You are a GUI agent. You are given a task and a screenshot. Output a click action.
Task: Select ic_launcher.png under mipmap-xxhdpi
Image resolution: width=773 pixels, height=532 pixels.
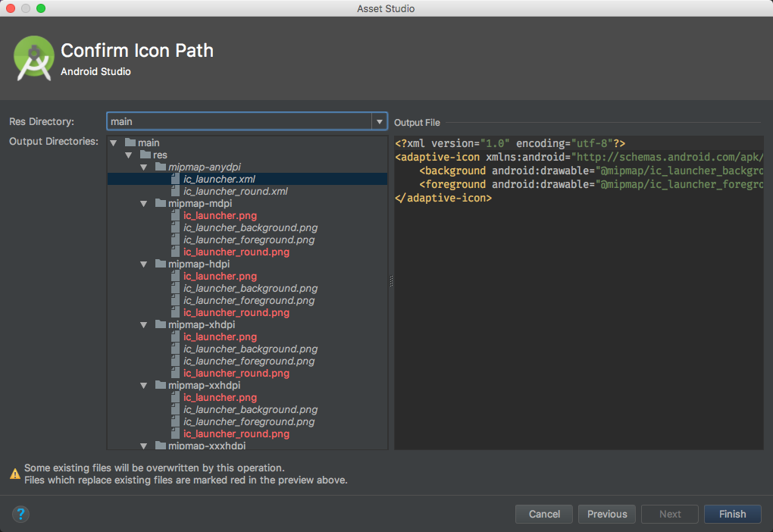[x=220, y=397]
